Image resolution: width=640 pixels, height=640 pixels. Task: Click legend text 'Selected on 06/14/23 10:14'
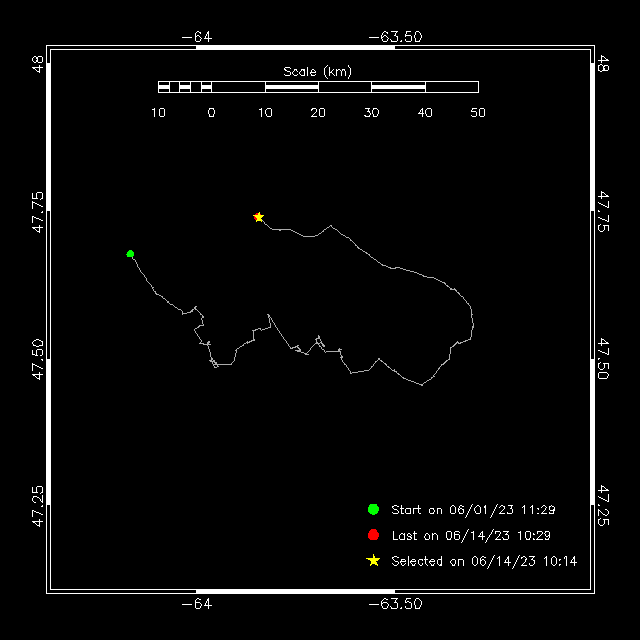point(484,561)
